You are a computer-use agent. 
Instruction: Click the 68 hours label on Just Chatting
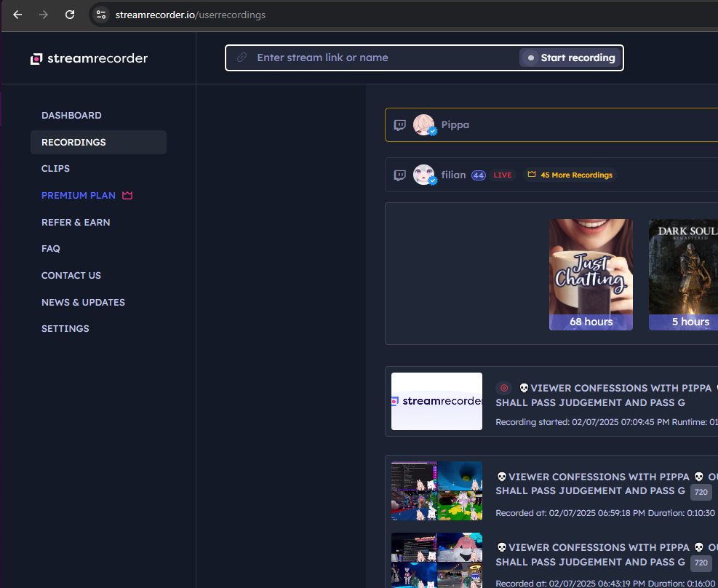coord(591,322)
